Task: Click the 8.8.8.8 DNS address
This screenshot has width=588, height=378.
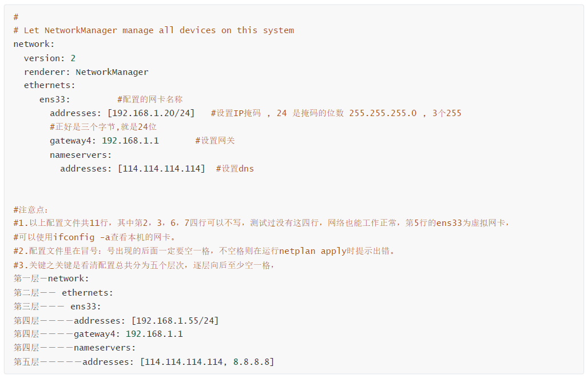Action: tap(251, 362)
